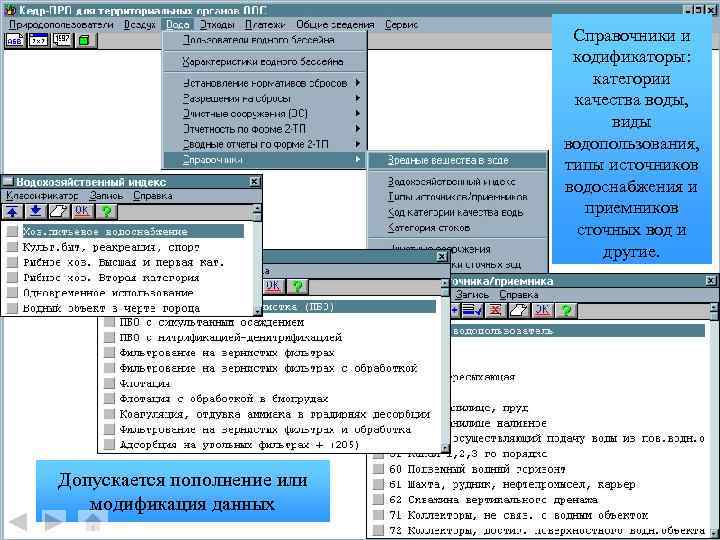Click move-to-top arrow in Водохозяйственный индекс toolbar
Image resolution: width=720 pixels, height=540 pixels.
(13, 212)
